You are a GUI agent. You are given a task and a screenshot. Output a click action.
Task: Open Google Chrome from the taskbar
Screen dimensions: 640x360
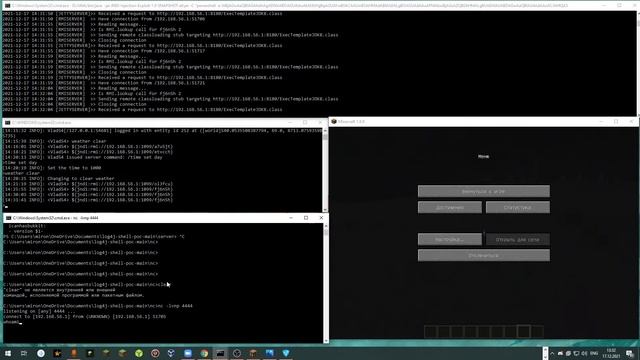(x=204, y=353)
